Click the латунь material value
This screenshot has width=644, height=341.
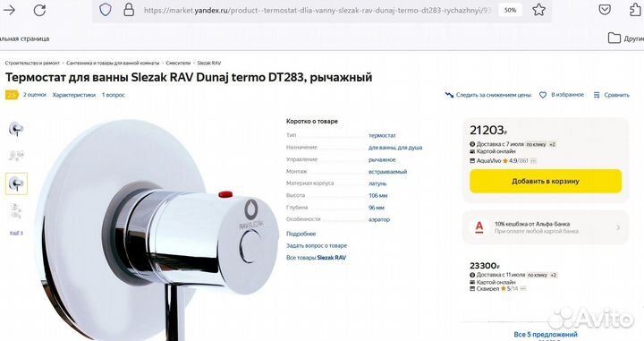pos(377,183)
